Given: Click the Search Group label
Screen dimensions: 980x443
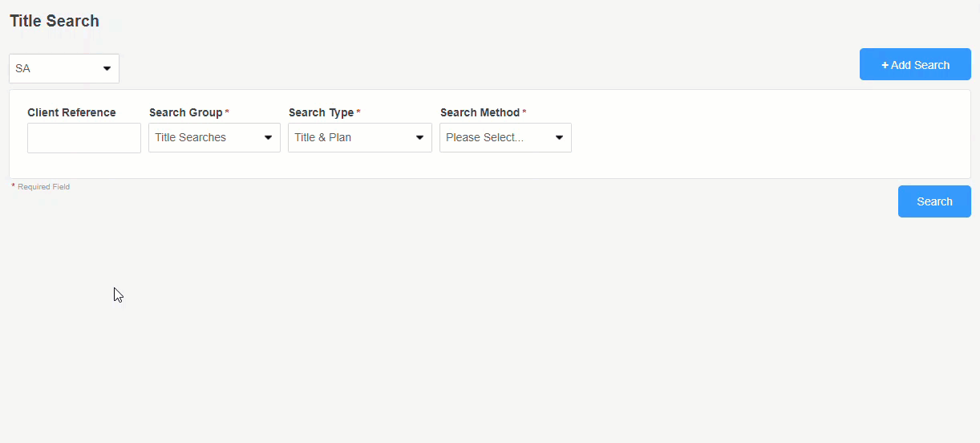Looking at the screenshot, I should pyautogui.click(x=186, y=112).
